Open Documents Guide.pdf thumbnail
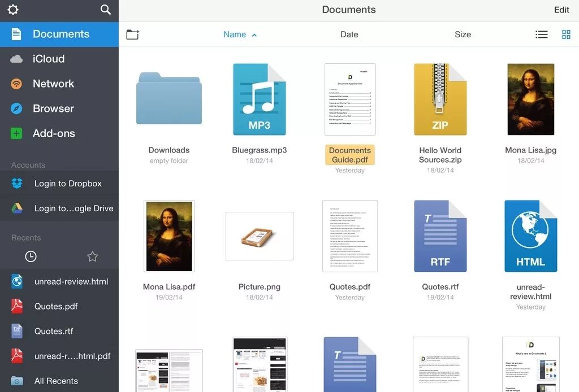The image size is (579, 392). point(349,99)
